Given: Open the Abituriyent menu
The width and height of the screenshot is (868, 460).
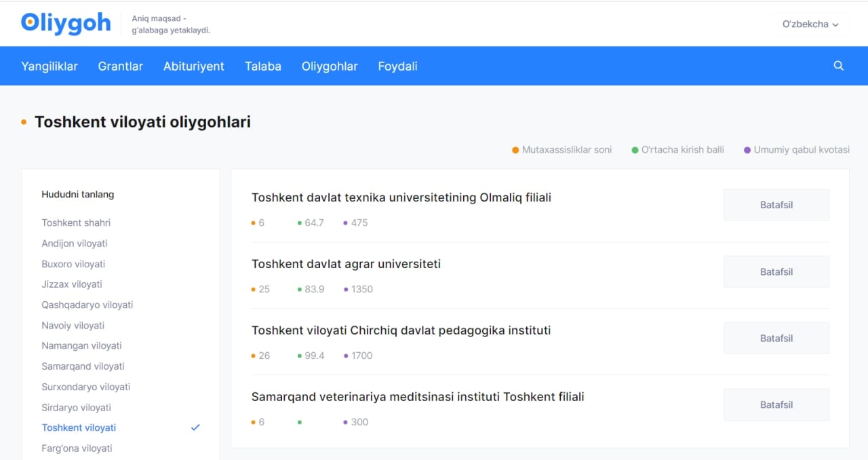Looking at the screenshot, I should [194, 66].
